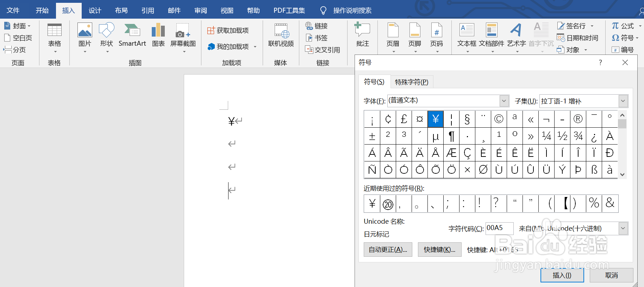The height and width of the screenshot is (287, 644).
Task: Open the character code source (来自) dropdown
Action: click(623, 228)
